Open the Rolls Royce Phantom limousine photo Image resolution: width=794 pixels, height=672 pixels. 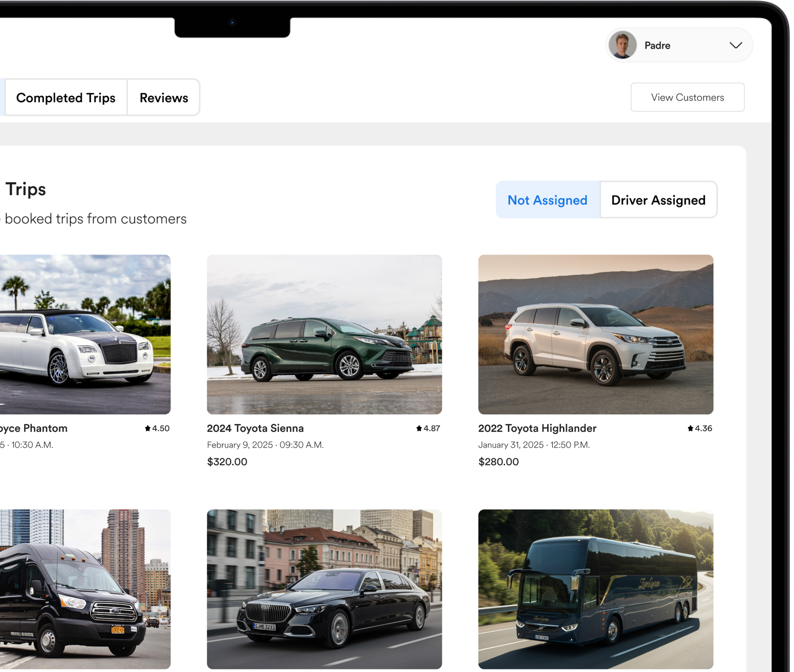tap(85, 334)
